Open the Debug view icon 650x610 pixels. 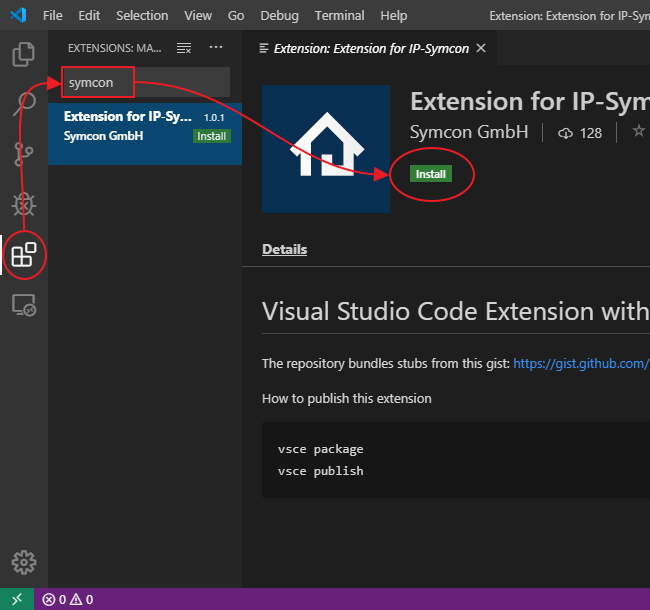tap(24, 204)
